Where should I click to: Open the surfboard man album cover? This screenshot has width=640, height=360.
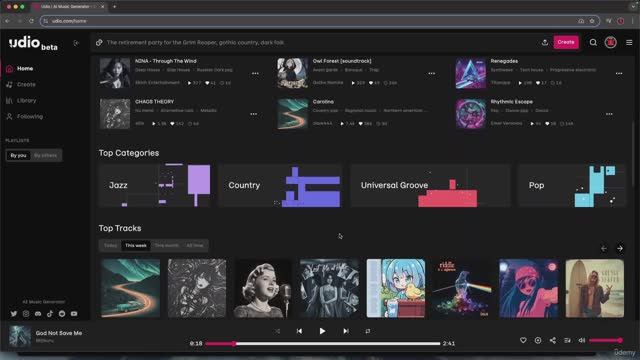click(595, 288)
